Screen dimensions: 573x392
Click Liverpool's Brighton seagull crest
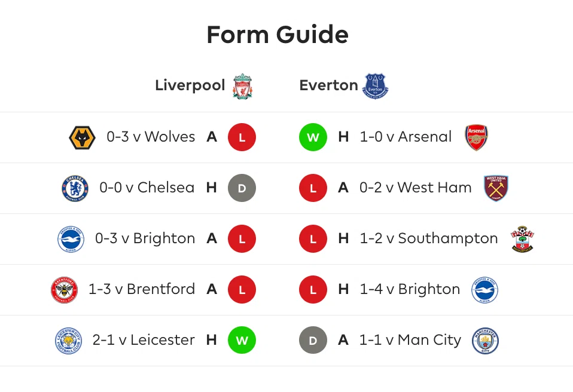pos(71,239)
